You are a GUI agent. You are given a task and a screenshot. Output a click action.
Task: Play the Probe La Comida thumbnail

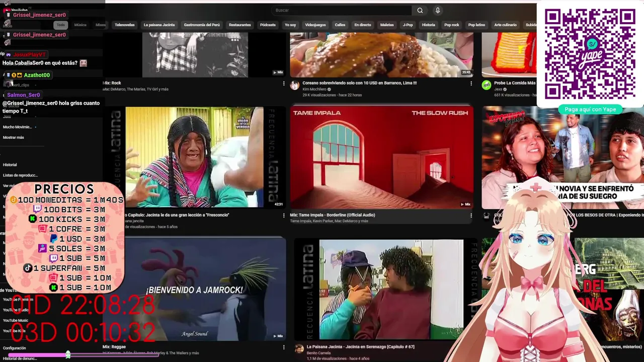click(509, 54)
